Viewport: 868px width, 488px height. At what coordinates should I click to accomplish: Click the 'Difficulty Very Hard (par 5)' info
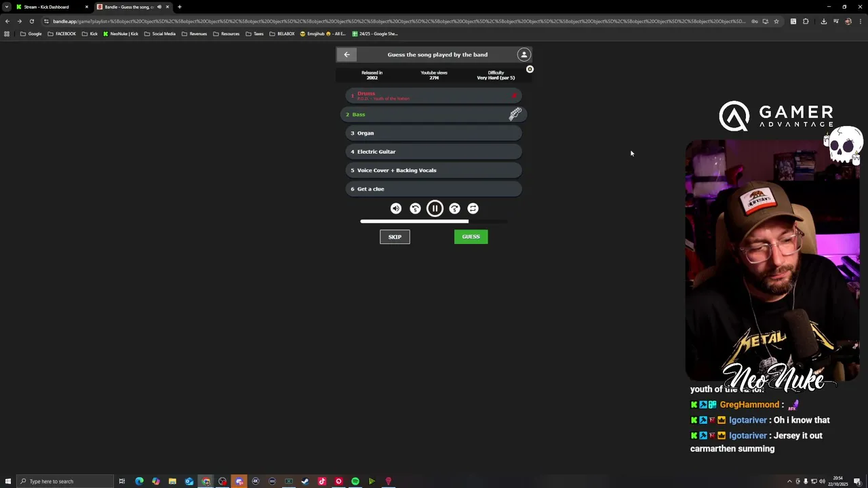(496, 75)
